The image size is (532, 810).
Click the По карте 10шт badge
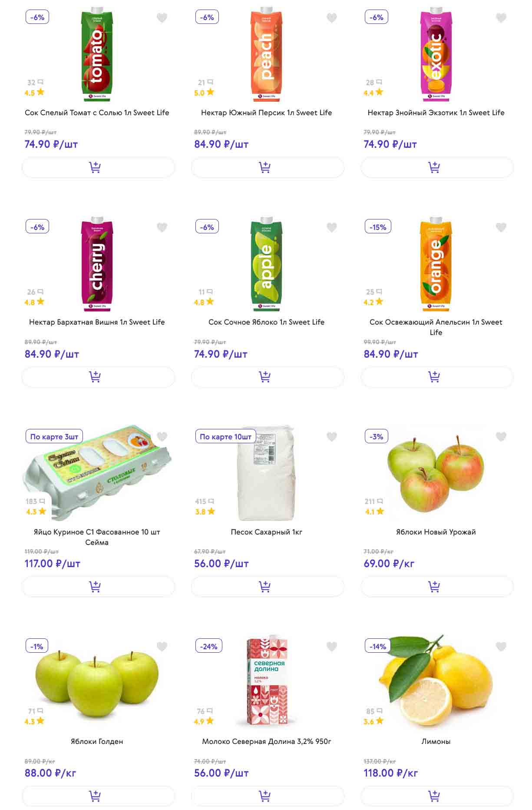(225, 436)
